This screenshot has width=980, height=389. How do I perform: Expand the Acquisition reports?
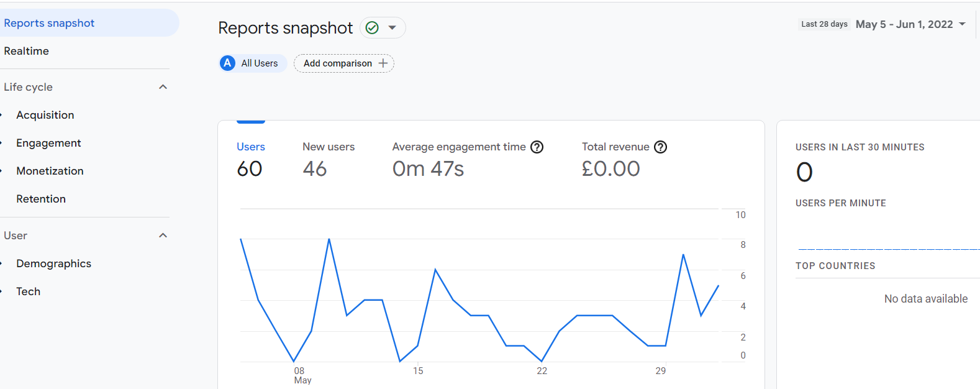coord(45,115)
